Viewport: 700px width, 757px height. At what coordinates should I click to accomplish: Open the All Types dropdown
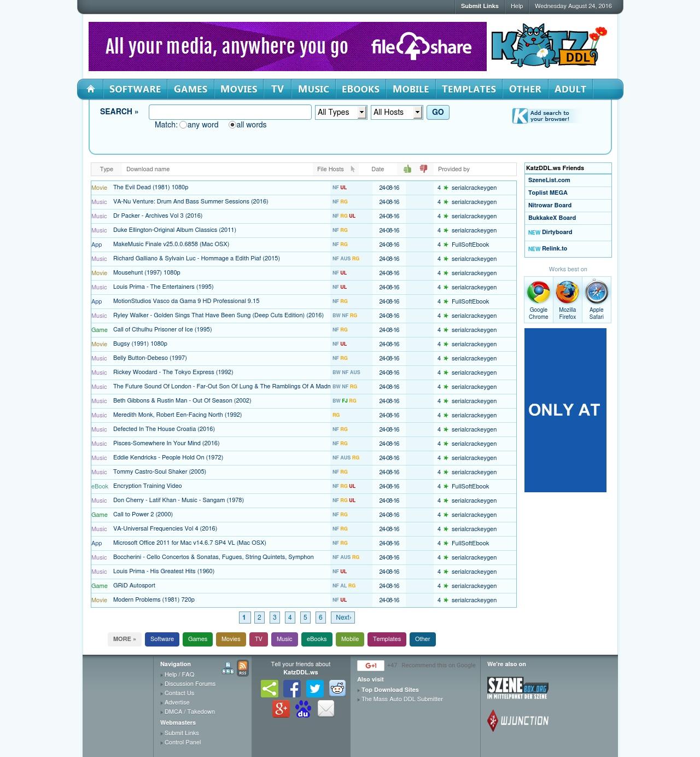click(x=341, y=112)
